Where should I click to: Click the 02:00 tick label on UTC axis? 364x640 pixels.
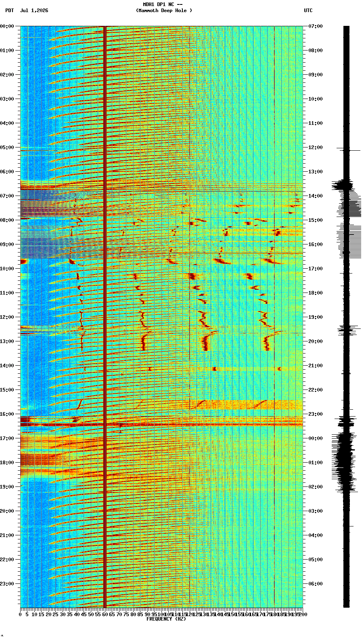316,487
